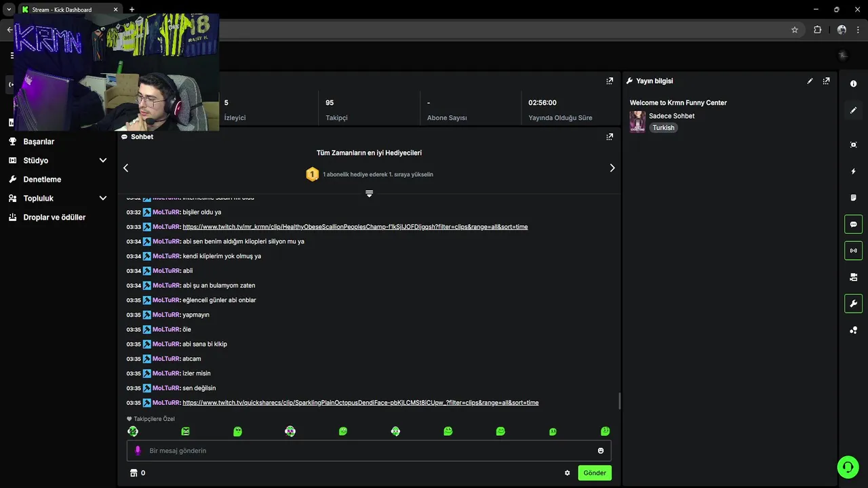Pop out the Yayın bilgisi panel
This screenshot has height=488, width=868.
click(826, 81)
